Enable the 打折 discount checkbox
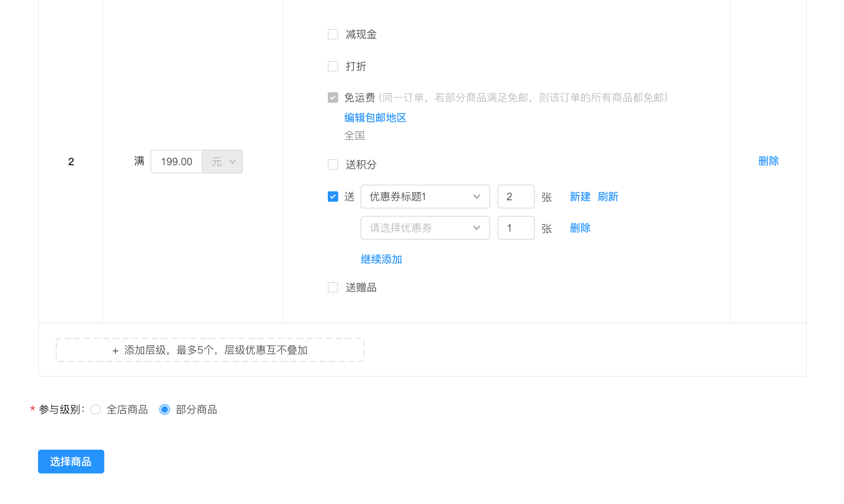This screenshot has width=844, height=504. pos(333,66)
